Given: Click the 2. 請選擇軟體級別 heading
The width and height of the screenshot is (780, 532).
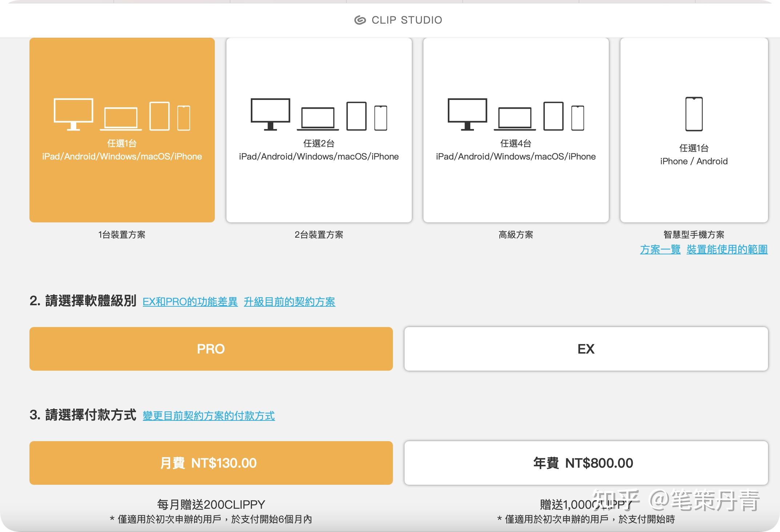Looking at the screenshot, I should [83, 301].
